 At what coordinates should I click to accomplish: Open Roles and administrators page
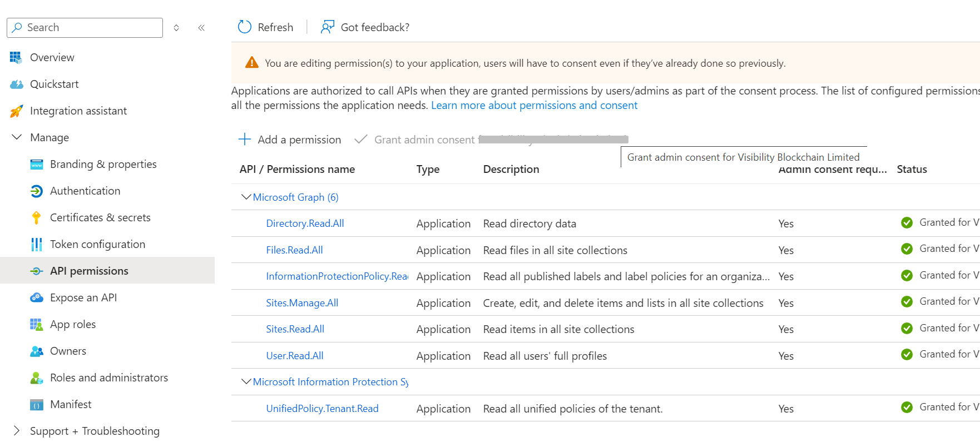[x=109, y=378]
